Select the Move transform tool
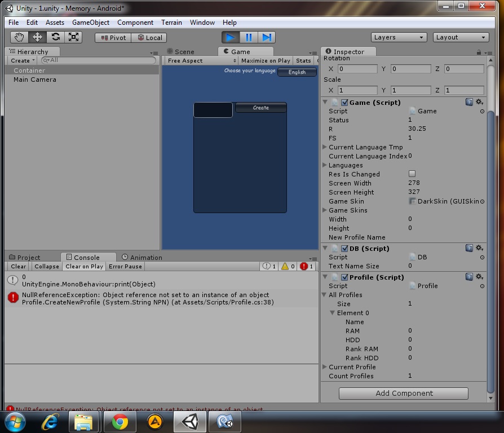 pos(37,37)
